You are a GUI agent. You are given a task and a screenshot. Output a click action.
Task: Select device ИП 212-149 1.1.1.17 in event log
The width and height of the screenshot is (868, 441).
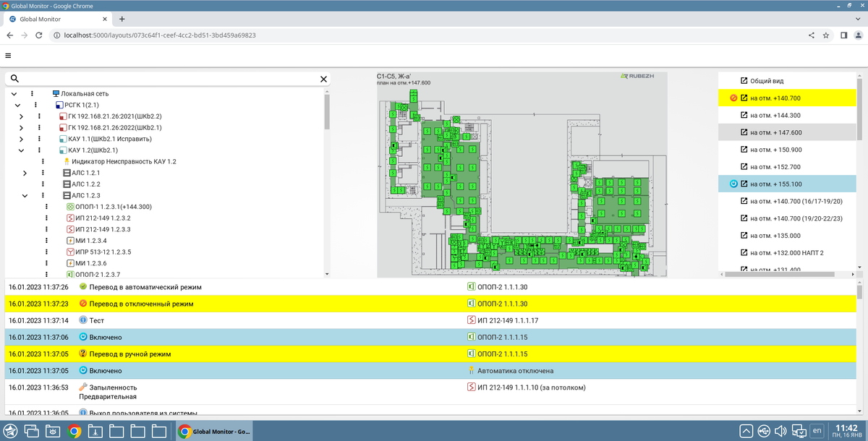(x=508, y=320)
